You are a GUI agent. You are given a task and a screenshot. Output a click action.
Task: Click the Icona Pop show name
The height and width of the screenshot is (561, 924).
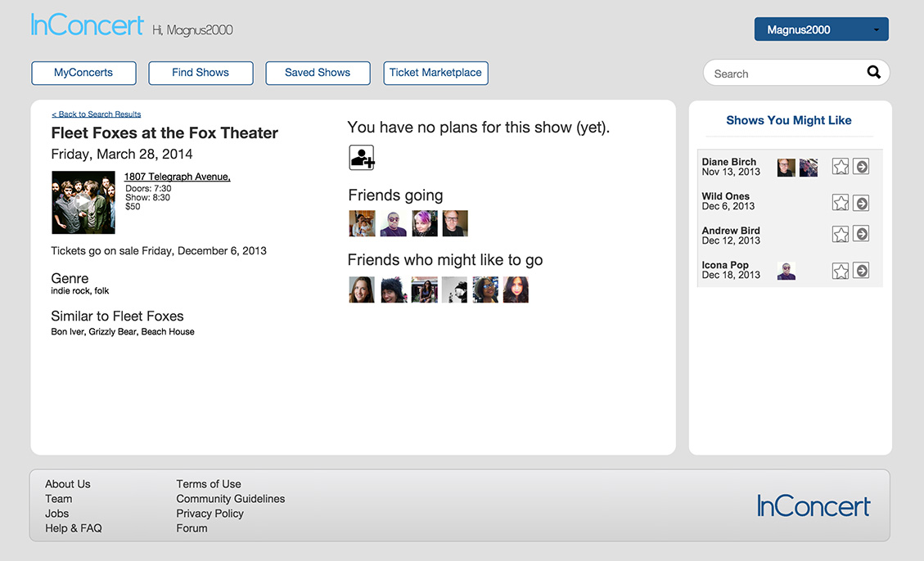tap(725, 265)
